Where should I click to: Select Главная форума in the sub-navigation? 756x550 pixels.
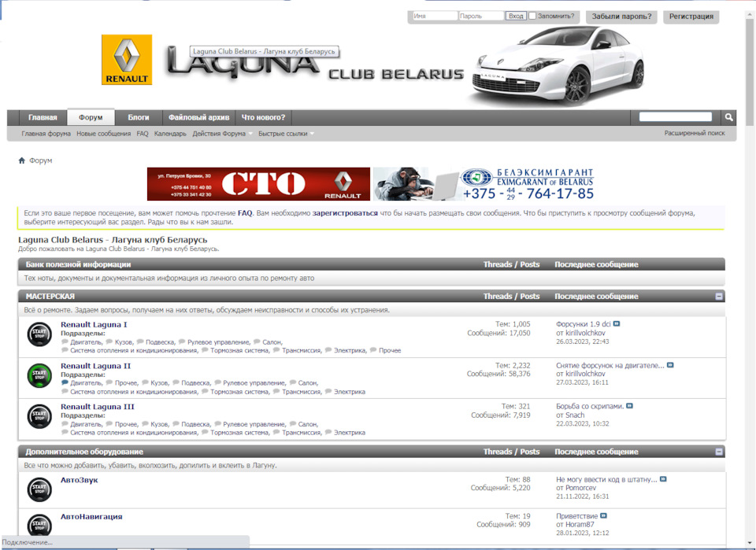[x=46, y=134]
